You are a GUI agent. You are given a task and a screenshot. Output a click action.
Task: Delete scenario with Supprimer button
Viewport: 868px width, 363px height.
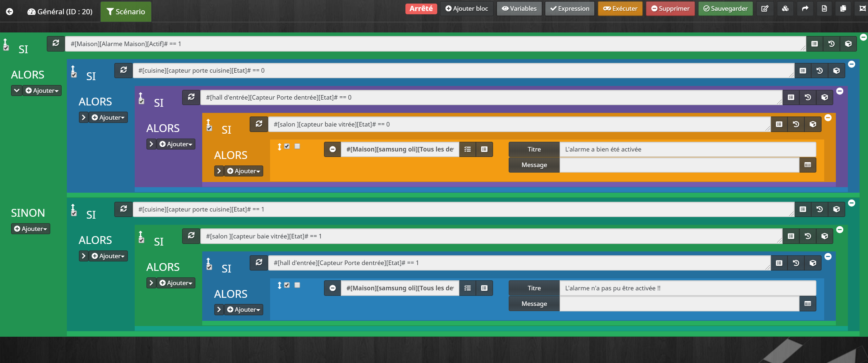click(670, 8)
